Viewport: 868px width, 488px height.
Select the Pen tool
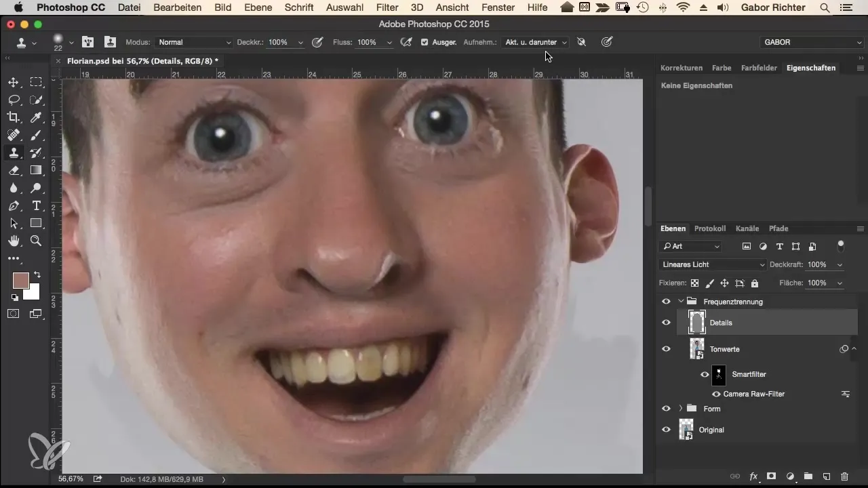pyautogui.click(x=14, y=205)
